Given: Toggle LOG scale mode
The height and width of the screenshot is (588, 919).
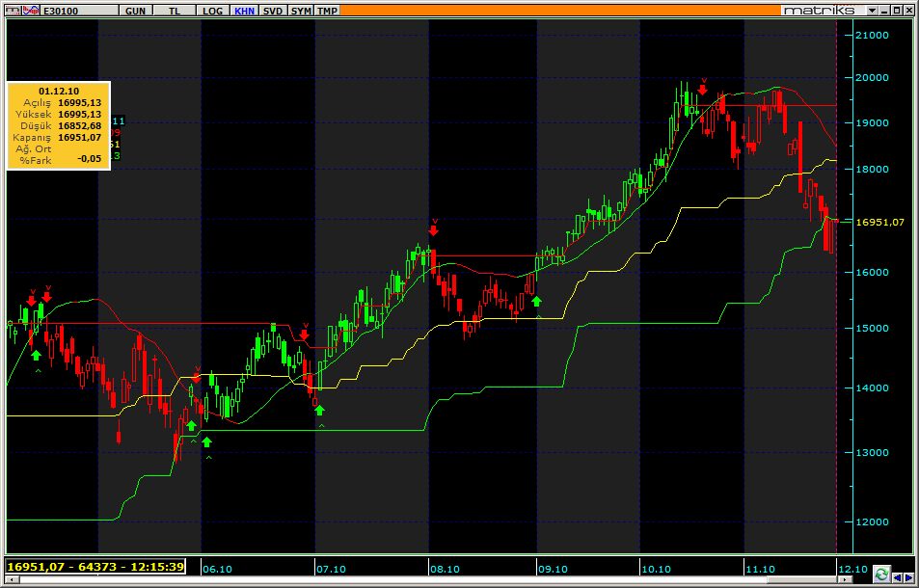Looking at the screenshot, I should (x=211, y=11).
